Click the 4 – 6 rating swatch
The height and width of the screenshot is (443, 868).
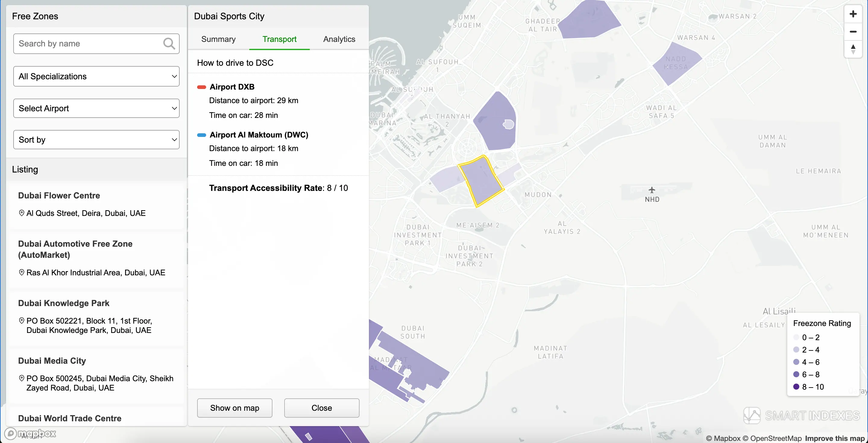796,362
